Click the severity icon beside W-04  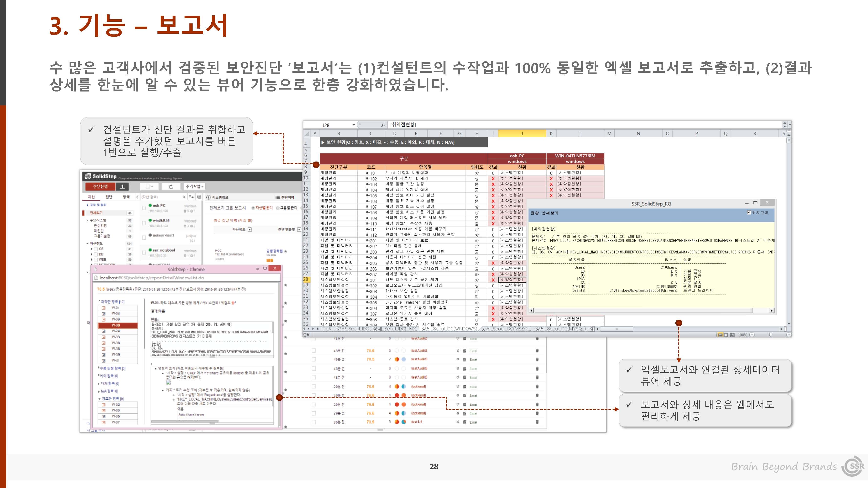103,314
